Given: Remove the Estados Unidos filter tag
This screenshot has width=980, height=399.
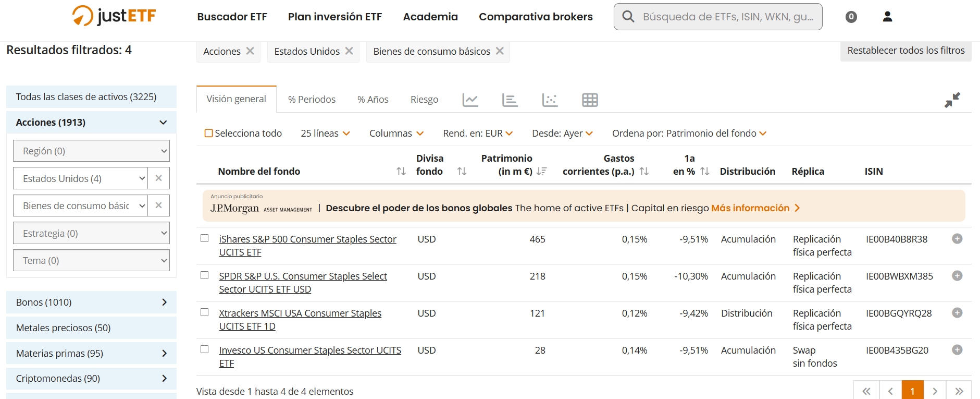Looking at the screenshot, I should pyautogui.click(x=349, y=51).
